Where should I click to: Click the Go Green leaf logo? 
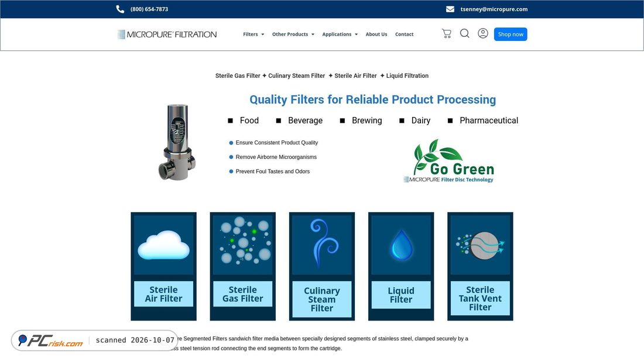click(x=448, y=161)
